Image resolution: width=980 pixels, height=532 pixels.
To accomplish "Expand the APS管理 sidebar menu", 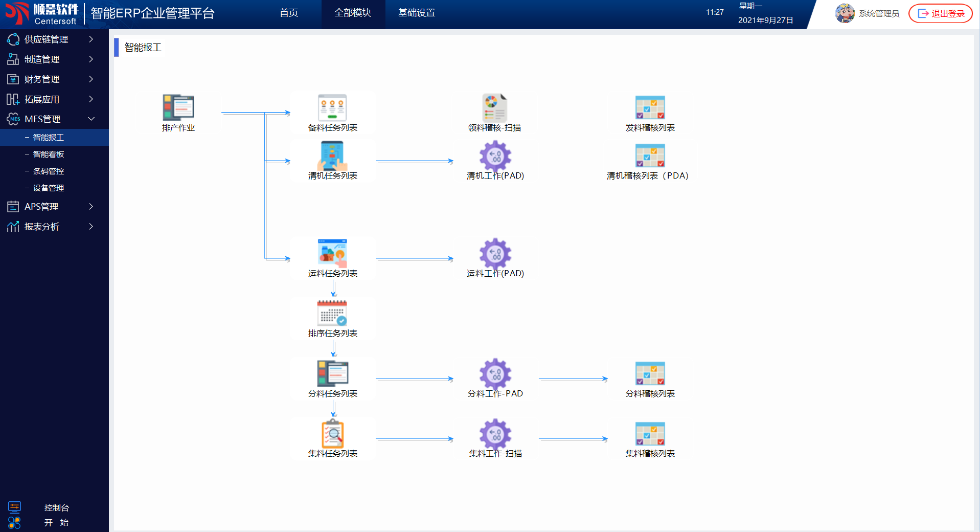I will pos(50,207).
